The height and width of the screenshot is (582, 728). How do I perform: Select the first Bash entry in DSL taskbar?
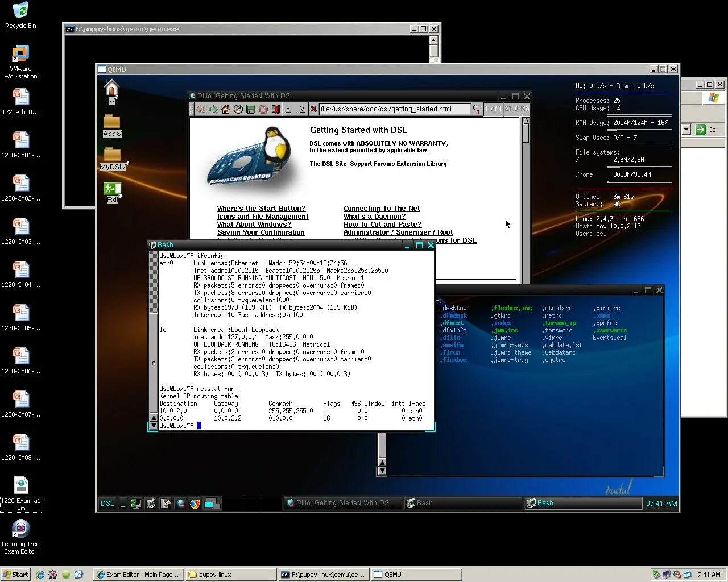(x=463, y=503)
